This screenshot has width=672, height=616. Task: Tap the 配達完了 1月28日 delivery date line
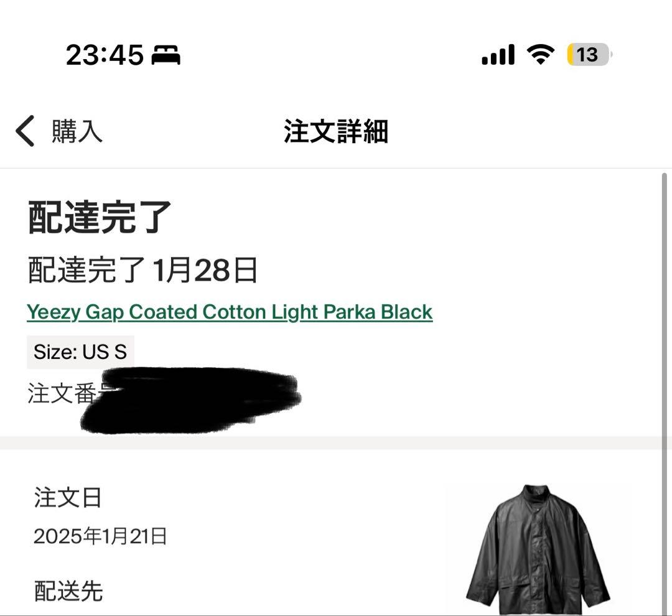143,270
